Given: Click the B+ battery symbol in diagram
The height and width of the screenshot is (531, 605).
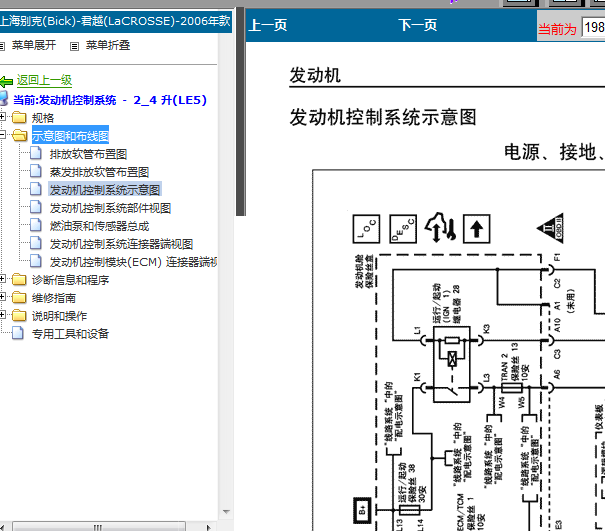Looking at the screenshot, I should [362, 510].
